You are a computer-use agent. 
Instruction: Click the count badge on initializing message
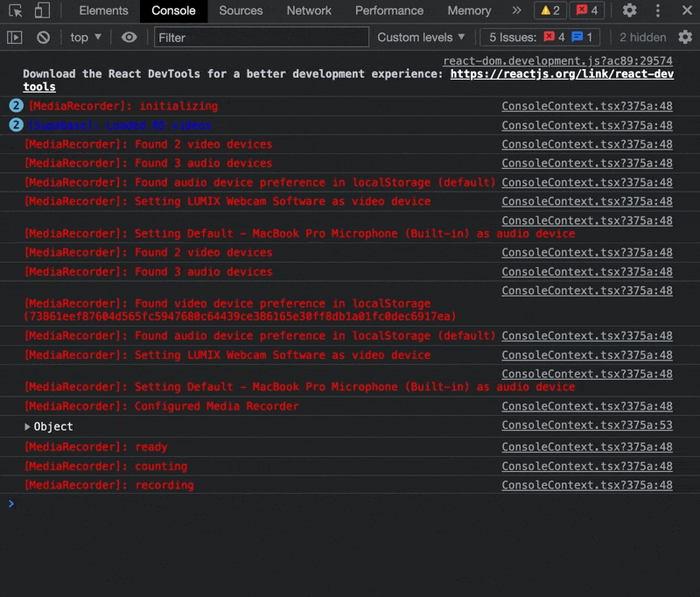[x=16, y=106]
